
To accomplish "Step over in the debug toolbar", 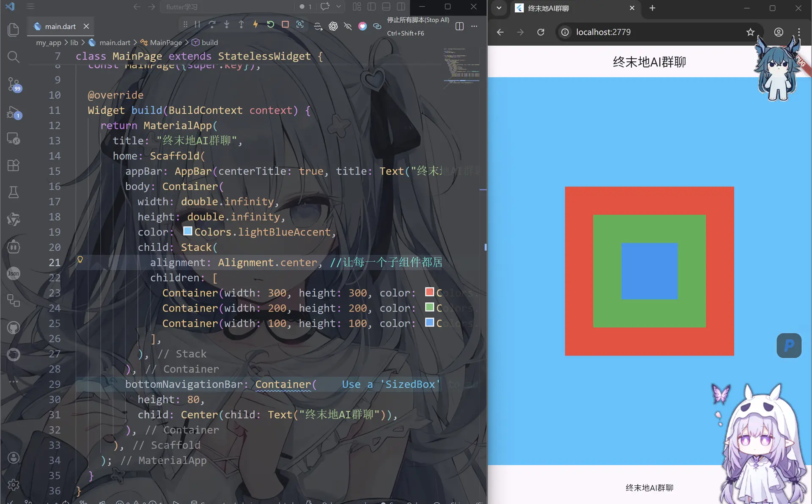I will point(212,25).
